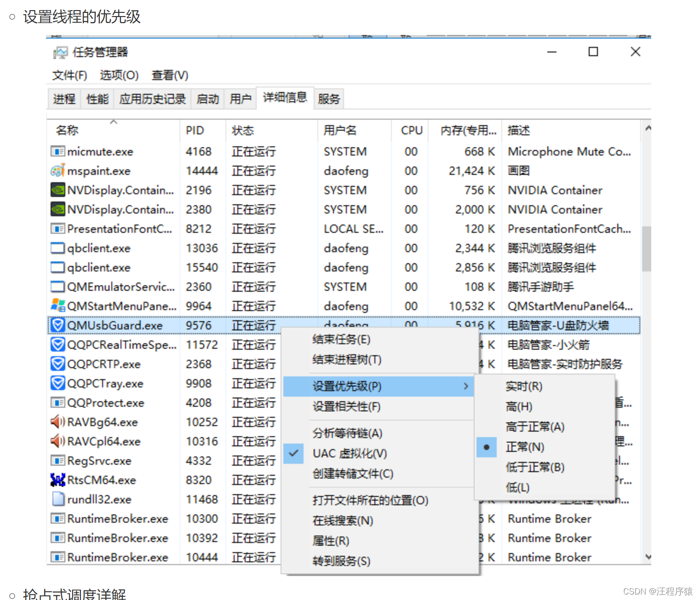The image size is (700, 600).
Task: Click the QQPCRTP.exe shield icon
Action: pos(57,364)
